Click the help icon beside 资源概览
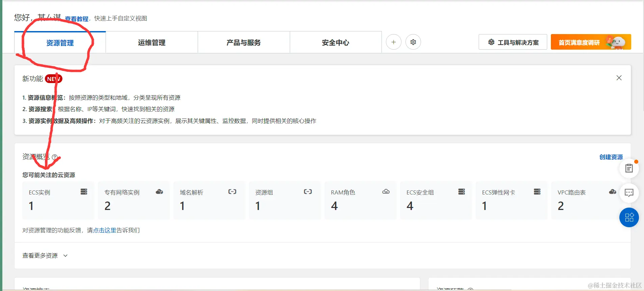 55,157
